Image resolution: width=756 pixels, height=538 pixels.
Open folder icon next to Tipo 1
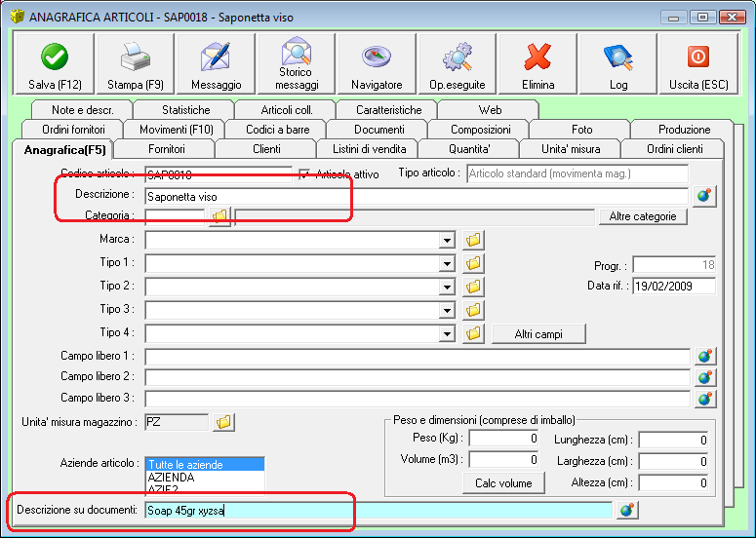click(x=473, y=263)
